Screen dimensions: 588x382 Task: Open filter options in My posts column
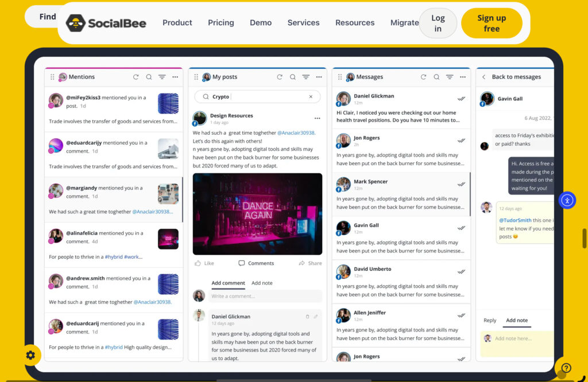click(x=306, y=77)
